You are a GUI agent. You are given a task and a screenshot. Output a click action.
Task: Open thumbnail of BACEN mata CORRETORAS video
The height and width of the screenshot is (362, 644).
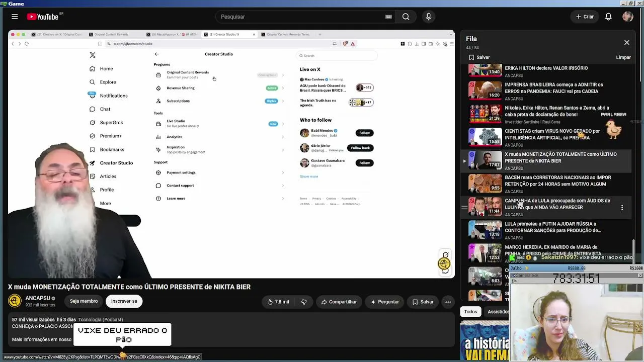click(485, 183)
